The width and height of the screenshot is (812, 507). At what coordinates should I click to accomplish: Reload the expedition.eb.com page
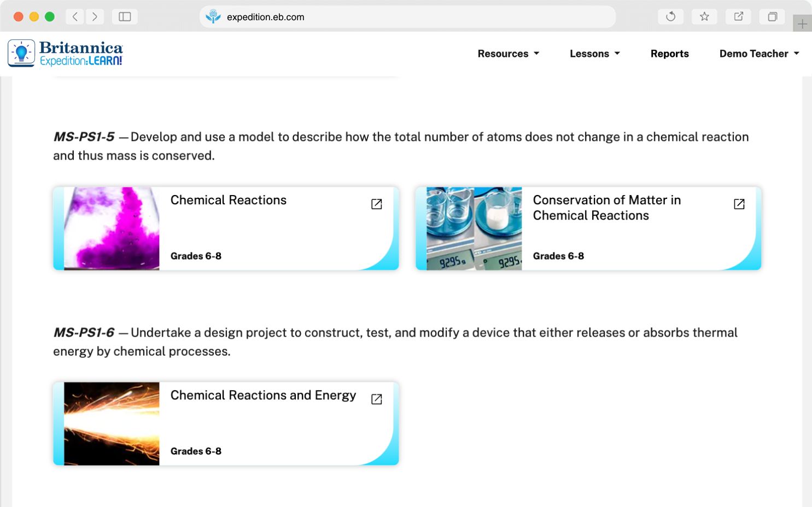(x=670, y=16)
